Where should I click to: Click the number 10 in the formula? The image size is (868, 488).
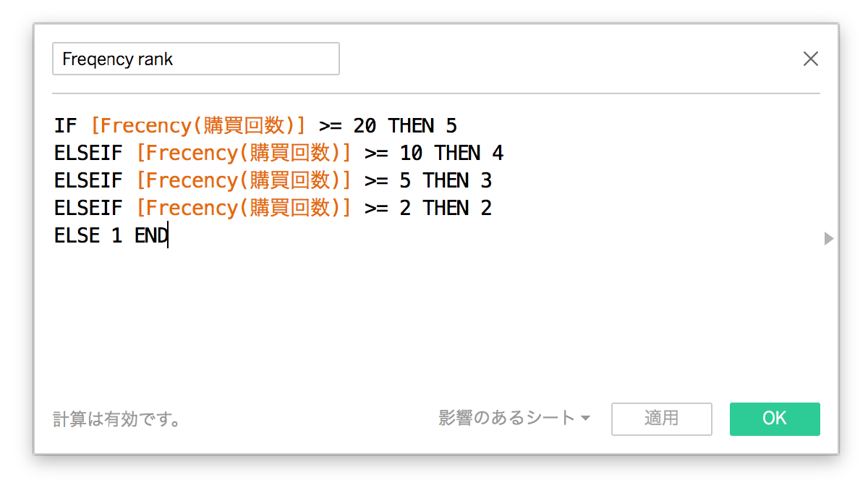click(411, 153)
